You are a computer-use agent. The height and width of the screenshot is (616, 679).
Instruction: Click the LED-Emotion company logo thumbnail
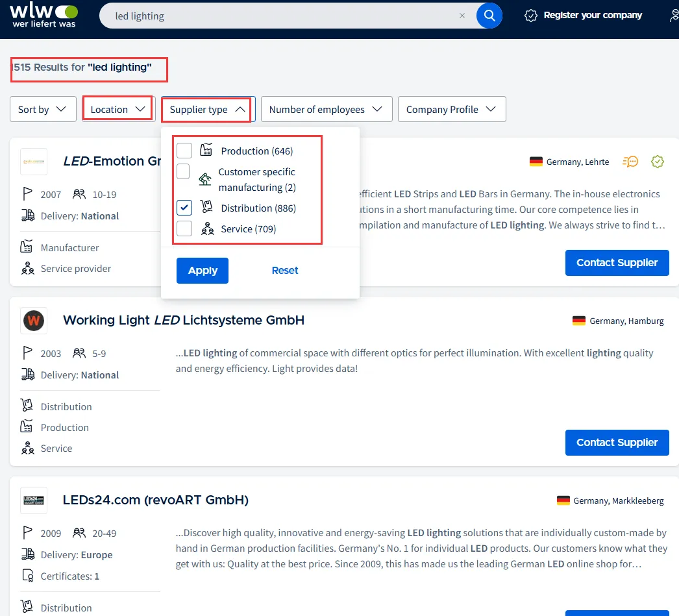point(34,162)
